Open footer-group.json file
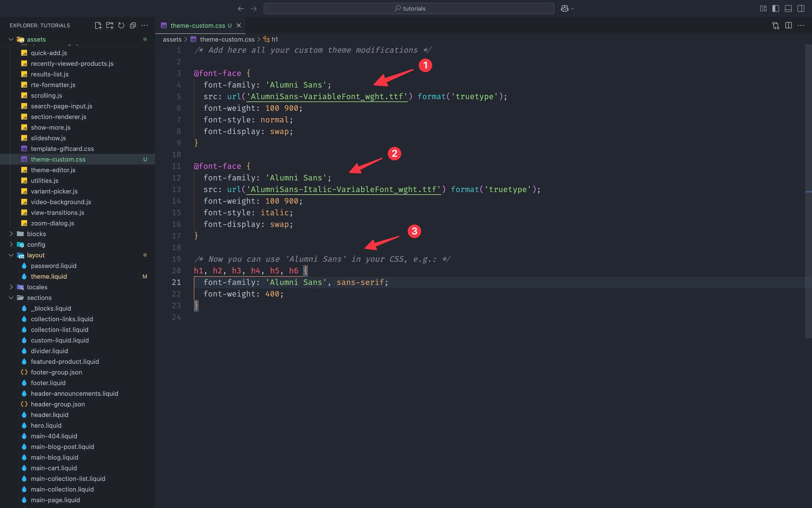Viewport: 812px width, 508px height. click(56, 372)
